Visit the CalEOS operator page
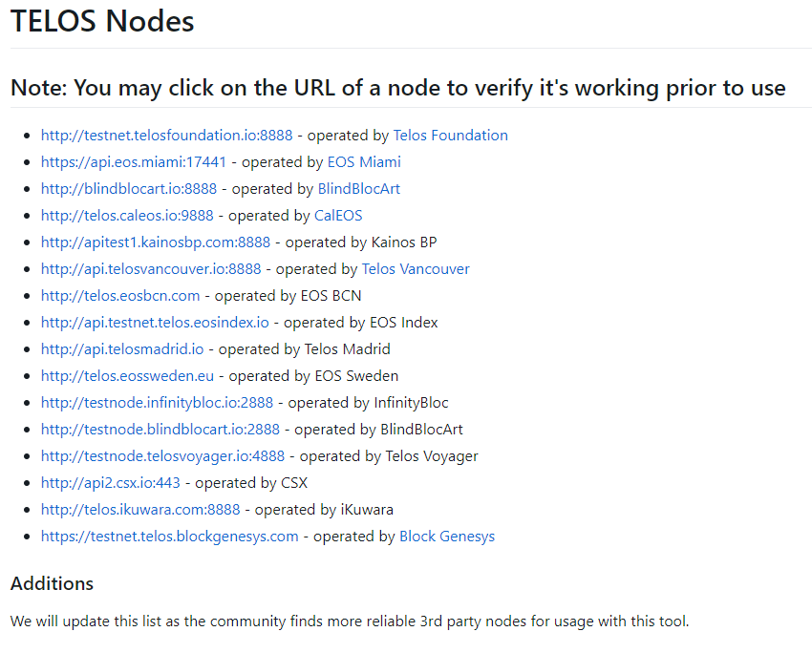This screenshot has width=812, height=653. click(x=338, y=216)
